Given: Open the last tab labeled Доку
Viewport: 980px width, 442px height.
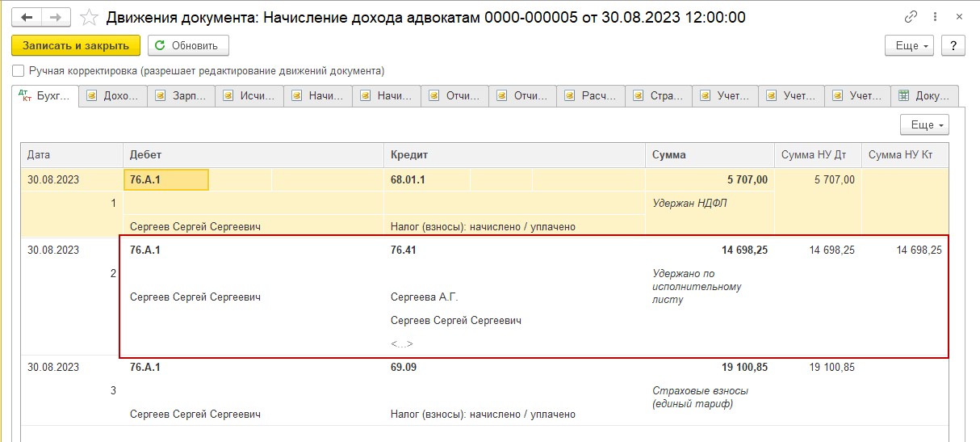Looking at the screenshot, I should pos(925,96).
